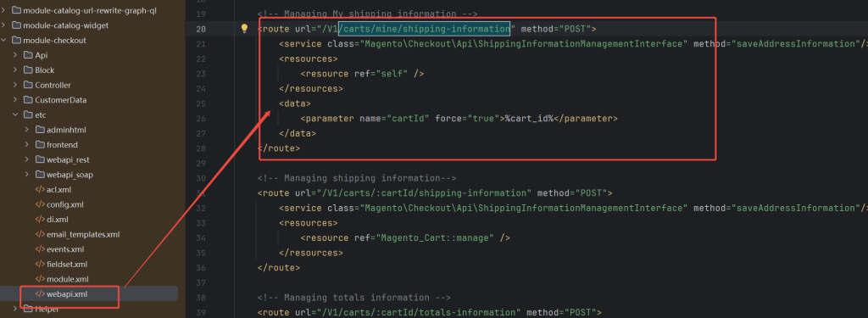
Task: Select events.xml in the project tree
Action: [x=65, y=249]
